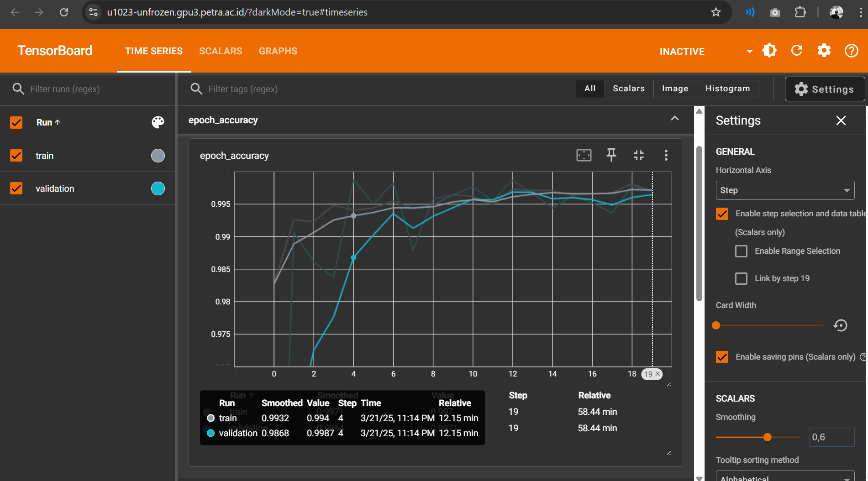The image size is (868, 481).
Task: Toggle the select-all runs checkbox
Action: click(16, 122)
